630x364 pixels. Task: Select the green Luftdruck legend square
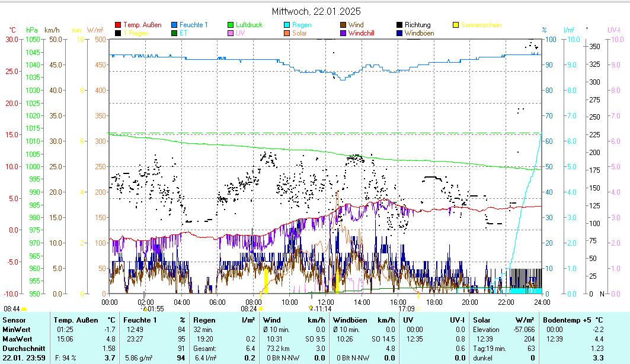(x=231, y=25)
